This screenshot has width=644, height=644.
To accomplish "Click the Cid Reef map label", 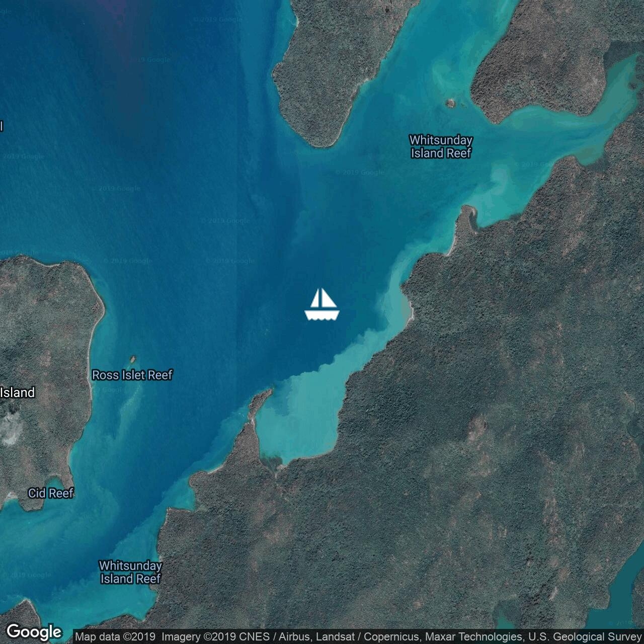I will [51, 493].
